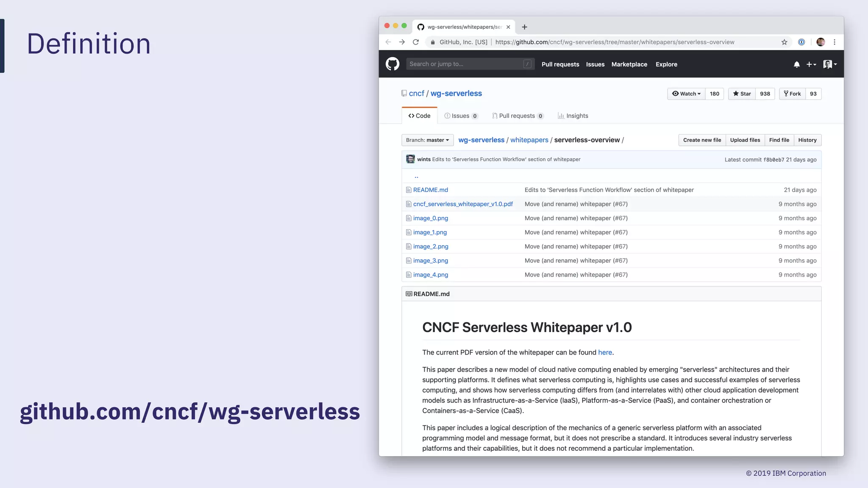Click whitepapers in the breadcrumb path

pyautogui.click(x=529, y=140)
